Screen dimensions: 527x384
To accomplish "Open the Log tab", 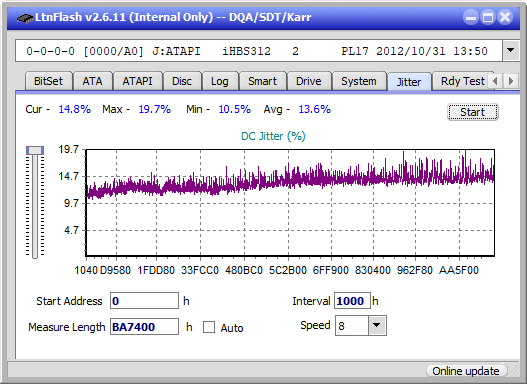I will coord(220,81).
